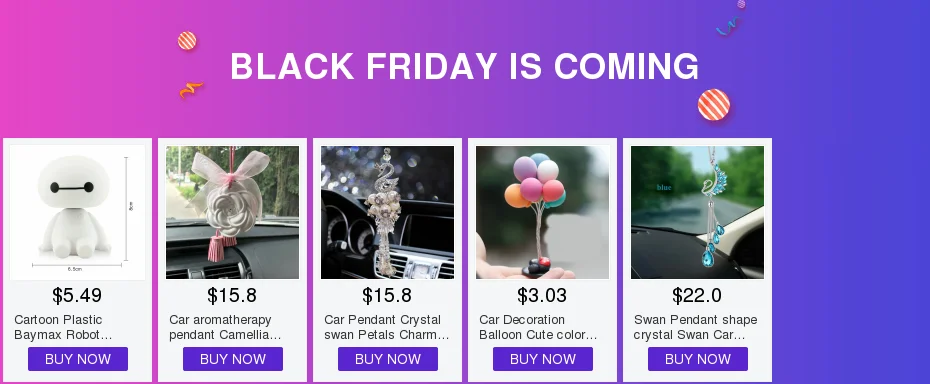This screenshot has width=930, height=384.
Task: Open Swan Pendant shape crystal title link
Action: [695, 327]
